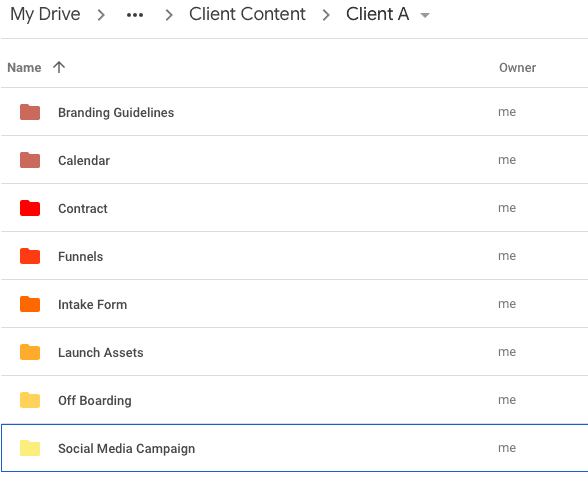Select the Launch Assets row
The height and width of the screenshot is (484, 588).
click(294, 352)
